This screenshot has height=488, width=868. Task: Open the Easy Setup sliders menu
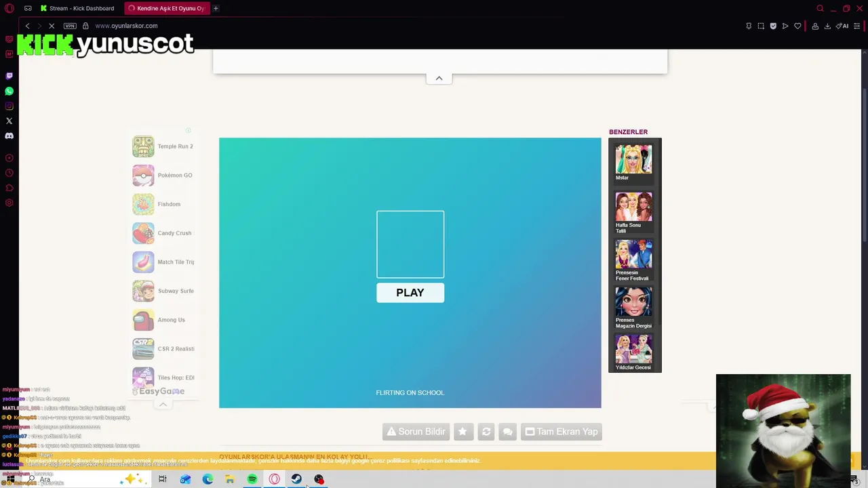point(857,26)
